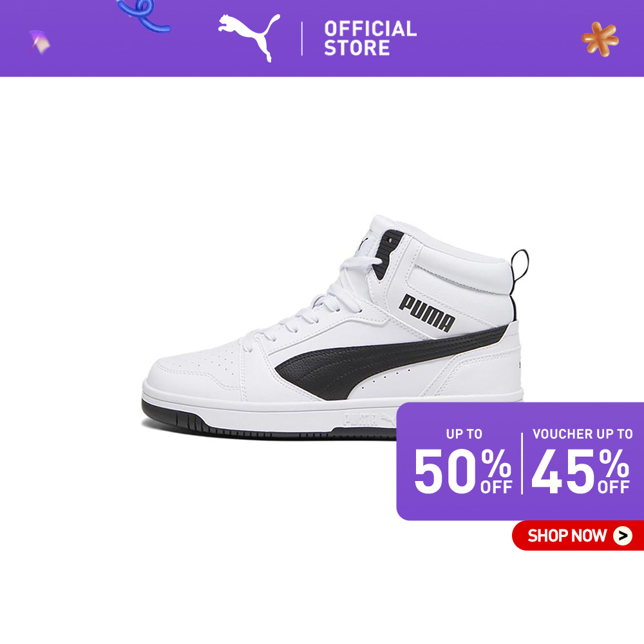Click the red SHOP NOW button
The width and height of the screenshot is (644, 644).
click(578, 536)
